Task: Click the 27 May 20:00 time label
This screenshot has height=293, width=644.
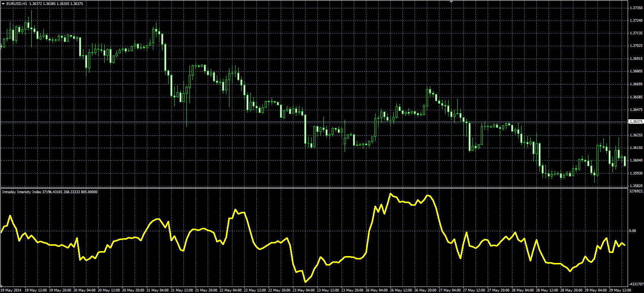Action: tap(498, 290)
